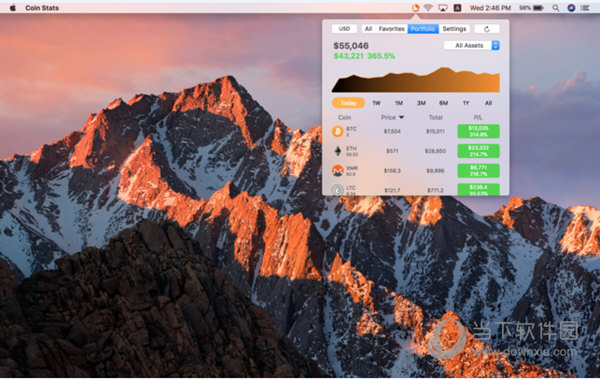Open the Wi-Fi status menu
Viewport: 600px width, 379px height.
tap(429, 8)
